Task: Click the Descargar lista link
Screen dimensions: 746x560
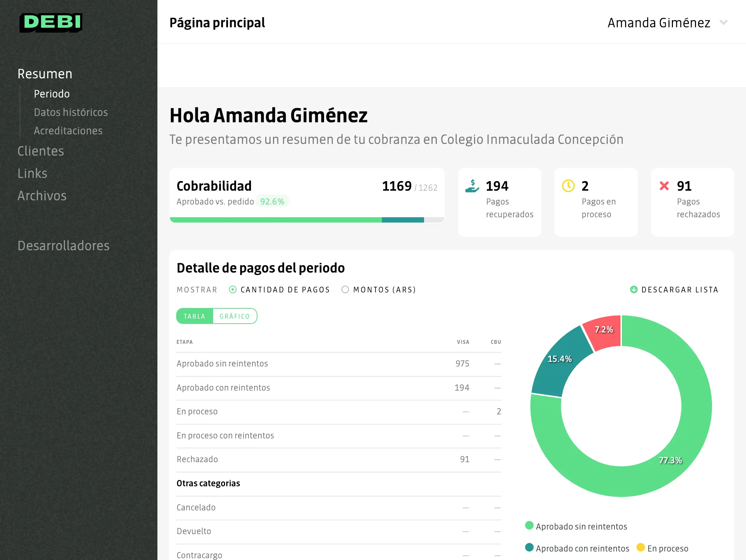Action: click(679, 290)
